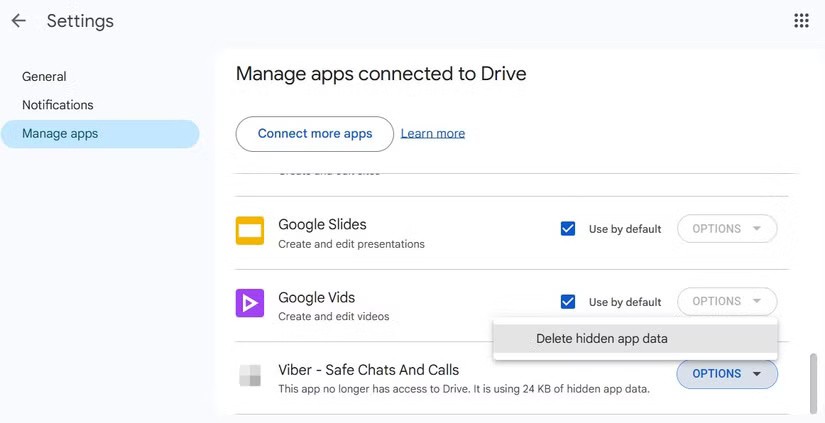This screenshot has width=825, height=423.
Task: Open the Learn more link
Action: 433,134
